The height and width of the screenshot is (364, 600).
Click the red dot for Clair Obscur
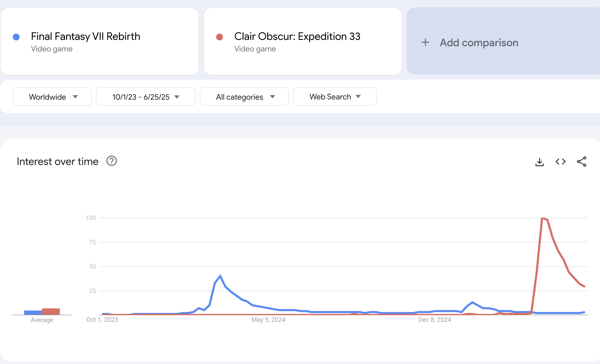click(219, 37)
